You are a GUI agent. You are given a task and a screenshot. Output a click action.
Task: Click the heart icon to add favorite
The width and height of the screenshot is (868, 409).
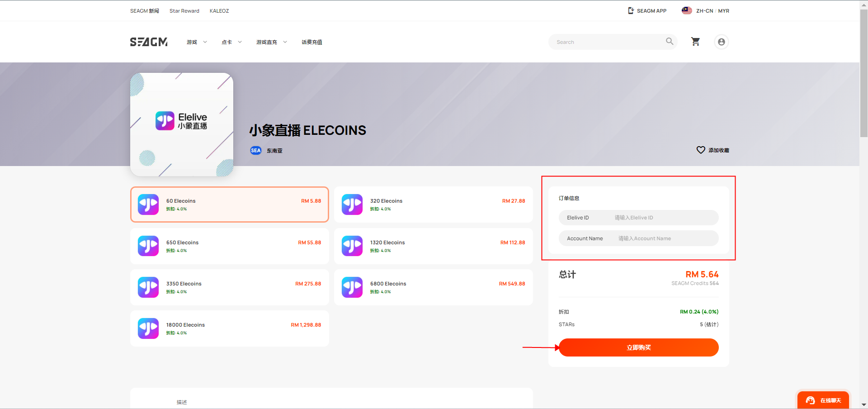(x=701, y=150)
